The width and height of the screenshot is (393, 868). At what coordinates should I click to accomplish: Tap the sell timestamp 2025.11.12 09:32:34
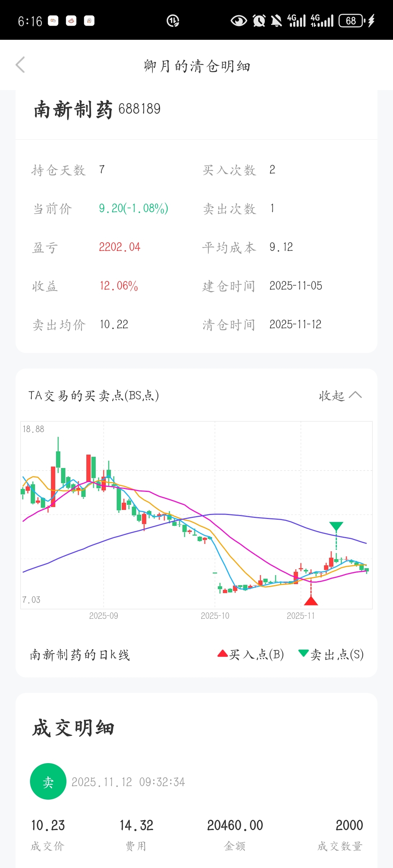128,782
